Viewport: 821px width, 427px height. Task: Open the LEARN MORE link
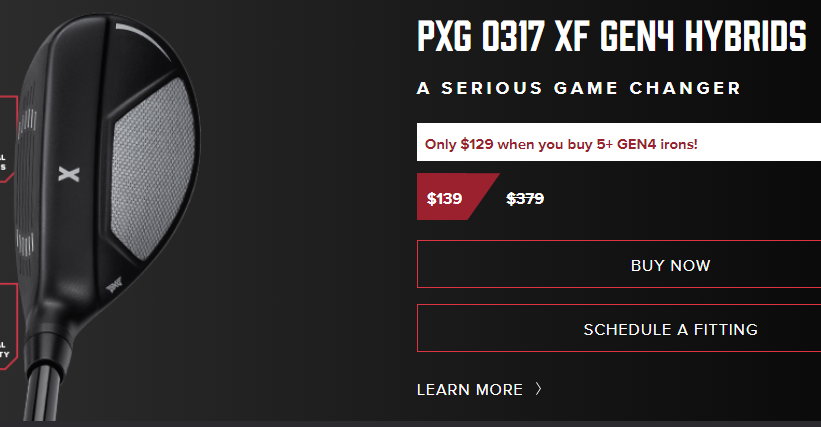(x=469, y=390)
